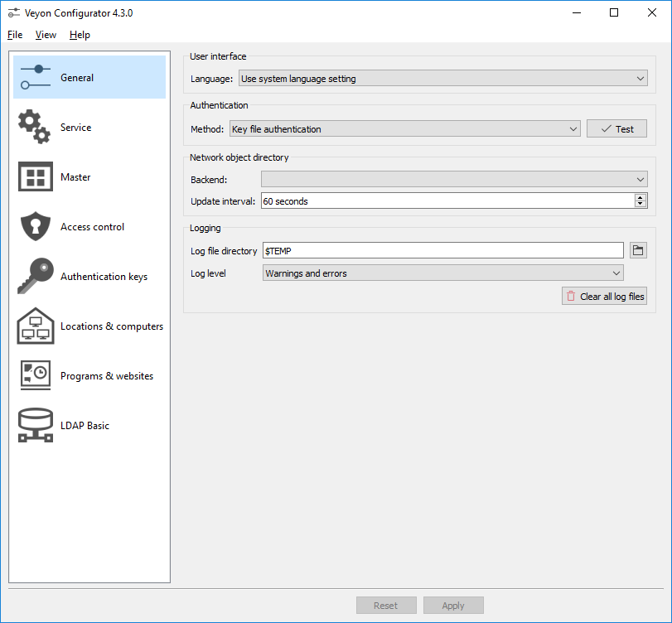Click the "Update interval:" label

tap(223, 201)
